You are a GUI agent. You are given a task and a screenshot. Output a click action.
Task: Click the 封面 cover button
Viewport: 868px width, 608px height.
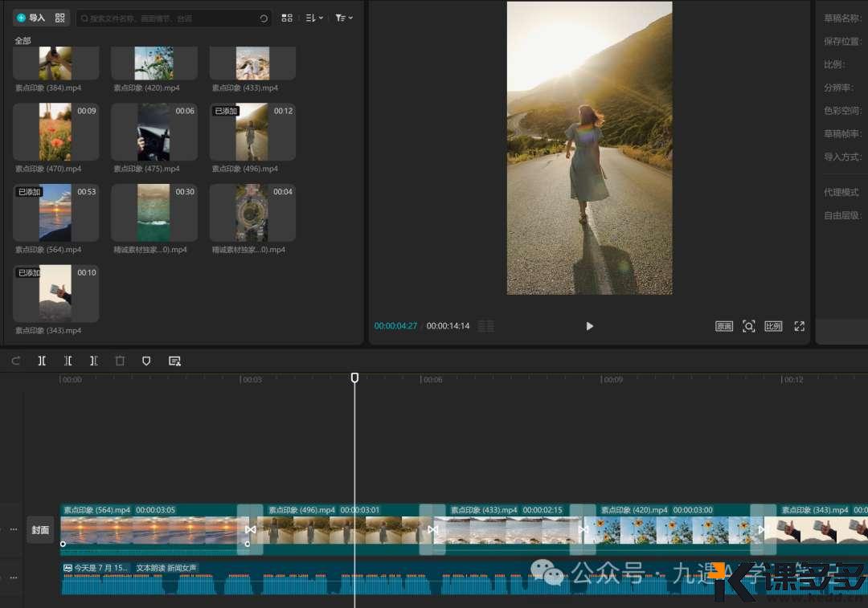coord(40,529)
